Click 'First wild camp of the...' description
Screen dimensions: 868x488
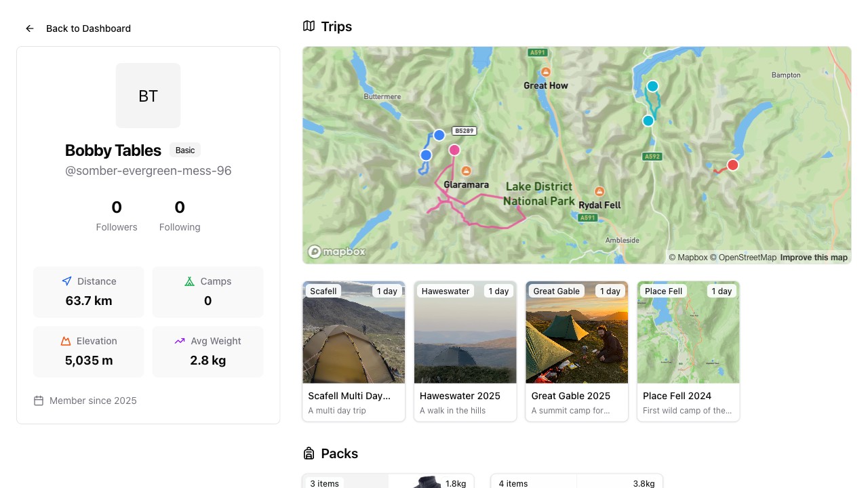(688, 411)
